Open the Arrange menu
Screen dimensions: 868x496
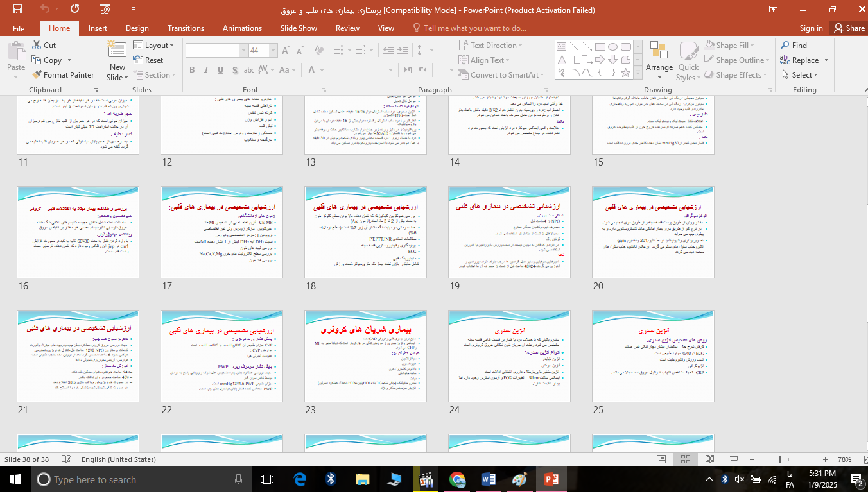659,61
